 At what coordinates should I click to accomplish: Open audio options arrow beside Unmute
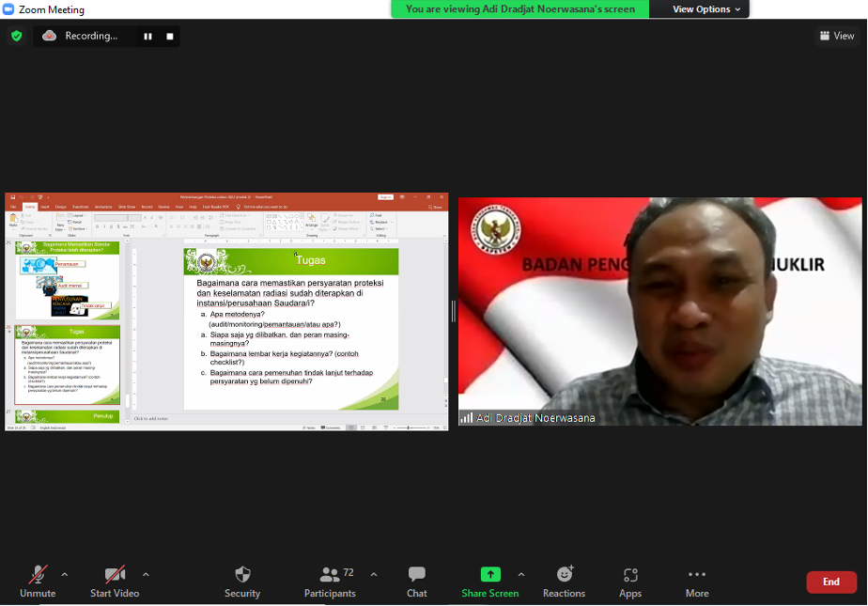coord(65,574)
